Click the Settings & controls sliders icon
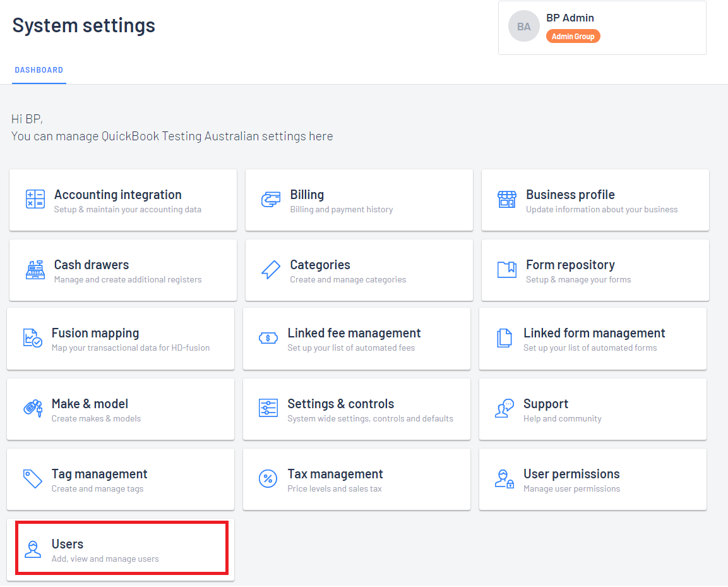The height and width of the screenshot is (587, 728). [x=268, y=408]
